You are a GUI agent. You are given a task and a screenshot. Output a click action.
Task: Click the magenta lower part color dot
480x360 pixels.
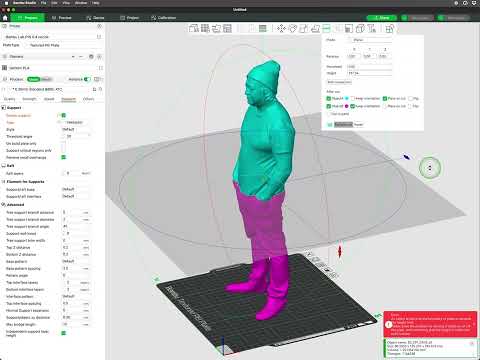[x=347, y=106]
